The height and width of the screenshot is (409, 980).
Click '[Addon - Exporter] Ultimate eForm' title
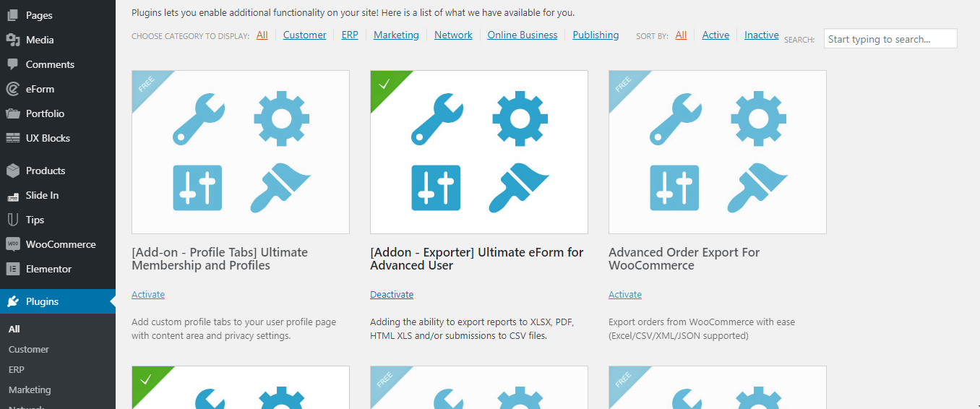(477, 259)
